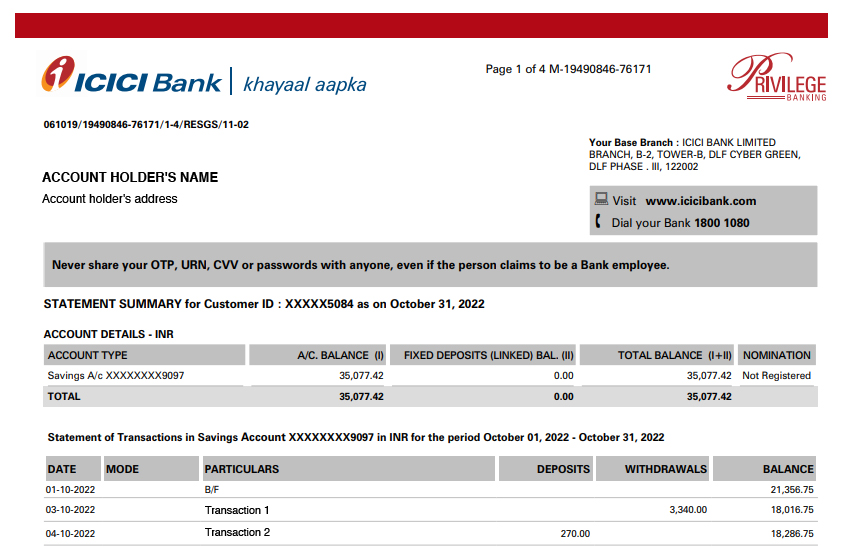The height and width of the screenshot is (547, 846).
Task: Click date 03-10-2022
Action: coord(70,510)
